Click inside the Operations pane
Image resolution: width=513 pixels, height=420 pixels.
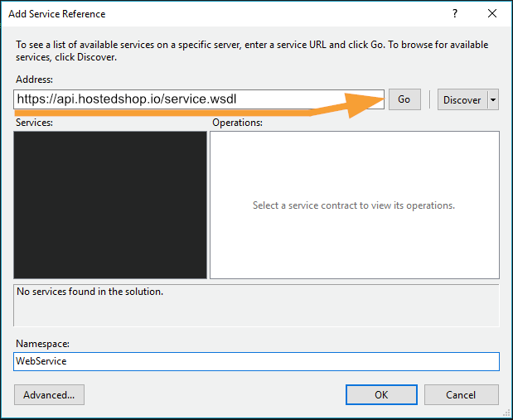pos(354,205)
